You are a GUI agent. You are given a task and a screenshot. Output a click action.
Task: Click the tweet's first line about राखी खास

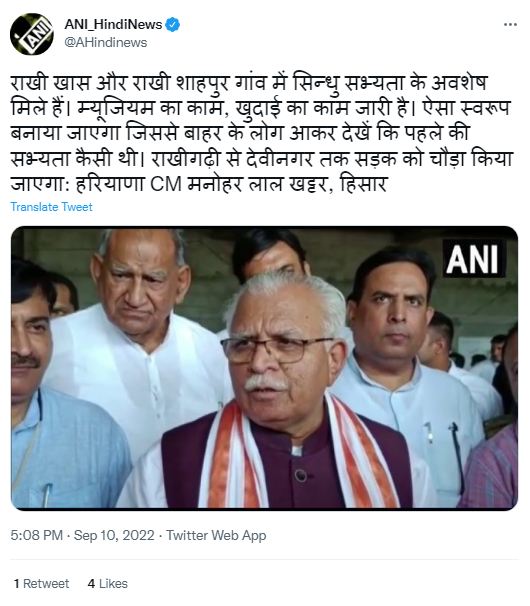249,83
